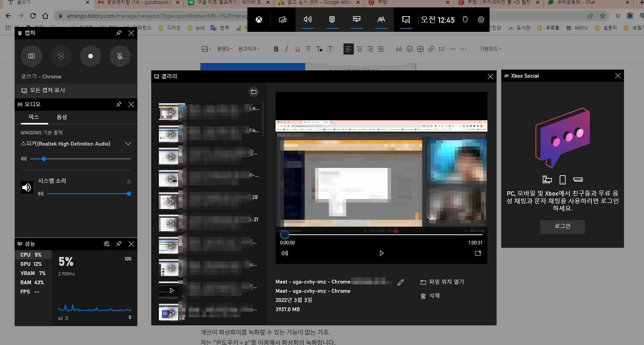This screenshot has height=345, width=644.
Task: Select the FPS performance metric
Action: coord(33,292)
